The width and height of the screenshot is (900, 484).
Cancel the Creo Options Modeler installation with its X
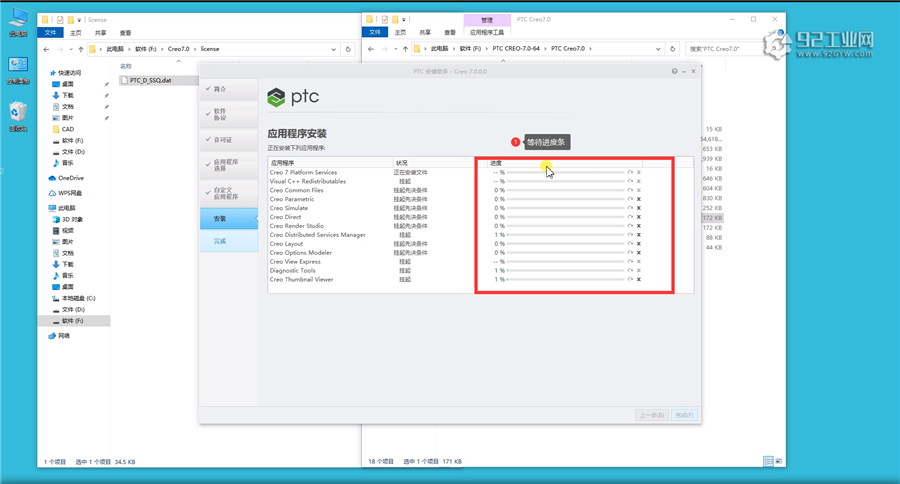(639, 253)
